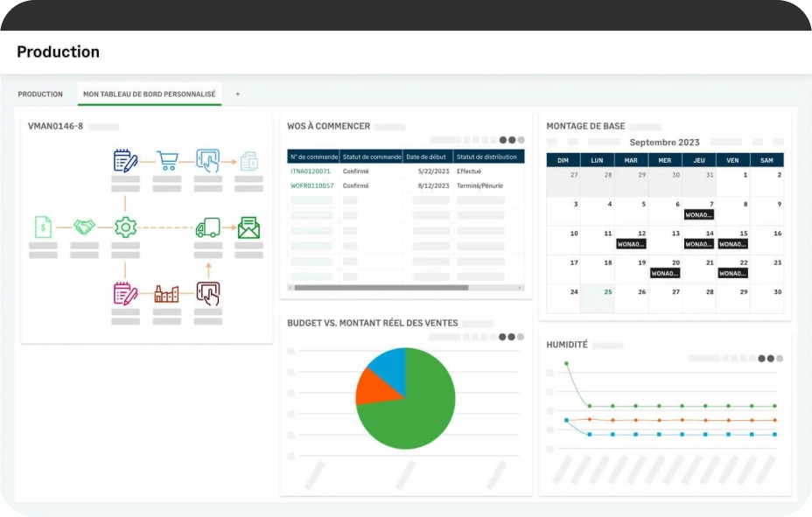This screenshot has width=812, height=517.
Task: Open the green envelope mail icon
Action: pos(248,227)
